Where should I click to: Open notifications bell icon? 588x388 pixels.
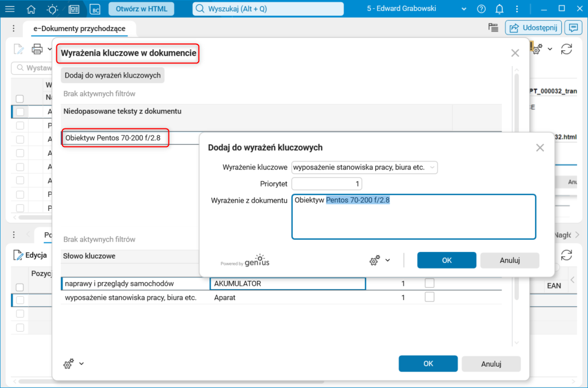(499, 9)
